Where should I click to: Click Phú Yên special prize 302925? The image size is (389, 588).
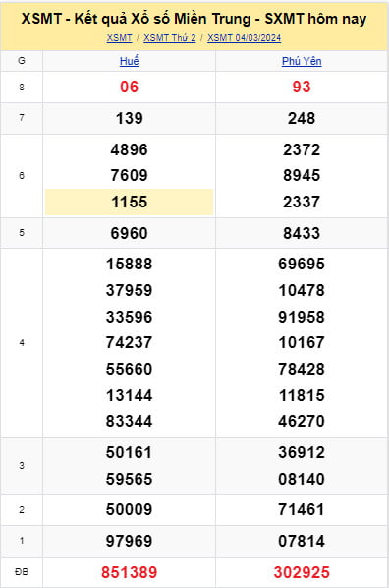(302, 572)
